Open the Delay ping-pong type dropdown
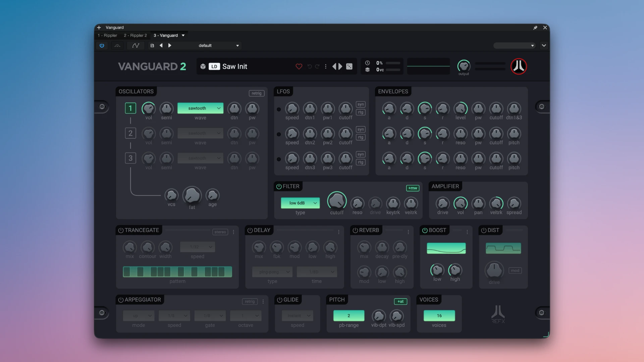The height and width of the screenshot is (362, 644). coord(272,272)
